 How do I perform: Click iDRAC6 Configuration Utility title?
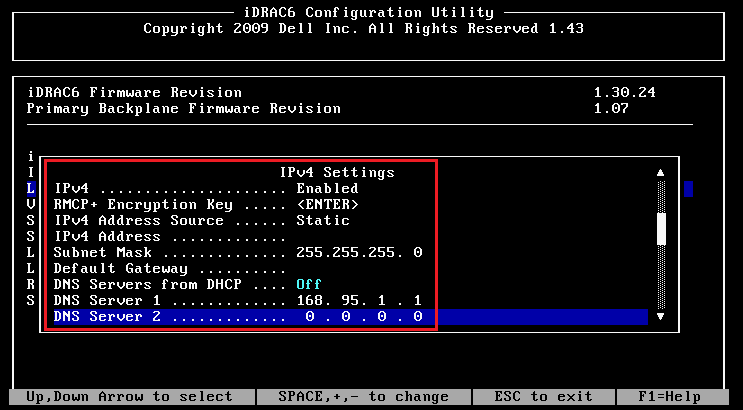click(369, 12)
